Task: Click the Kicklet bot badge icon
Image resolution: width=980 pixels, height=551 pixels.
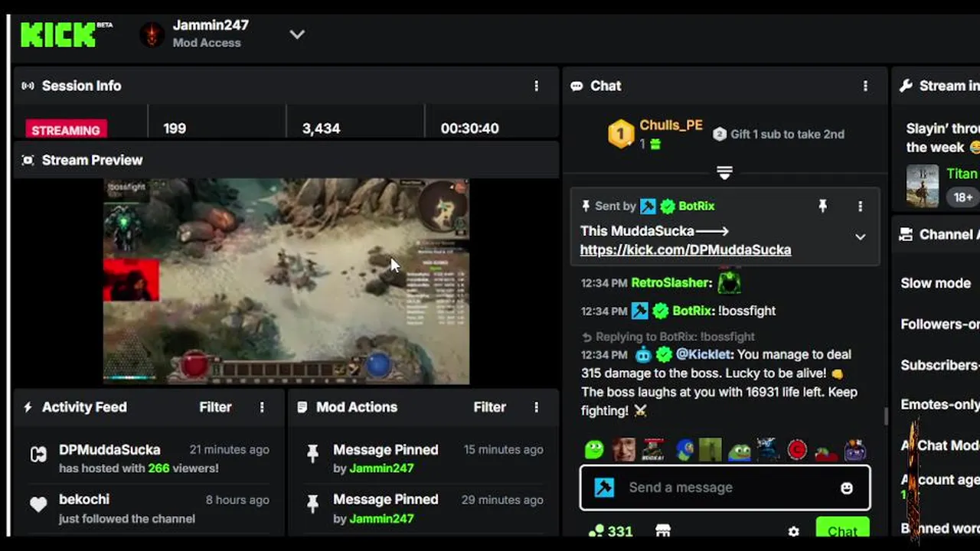Action: tap(642, 354)
